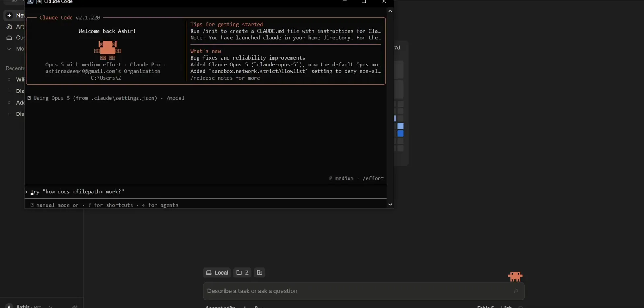Click the "/release-notes for more" text

[225, 78]
